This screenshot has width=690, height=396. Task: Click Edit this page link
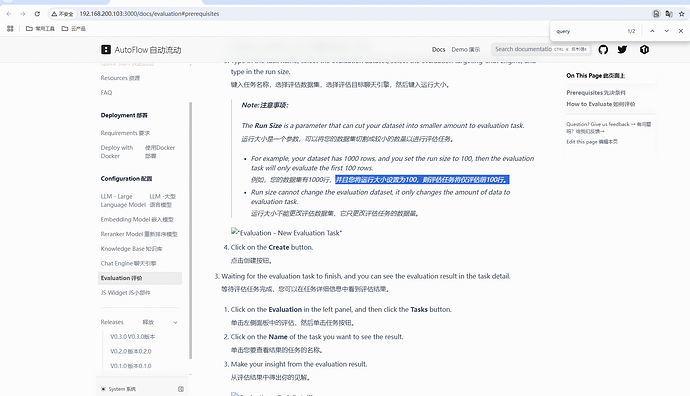(592, 142)
